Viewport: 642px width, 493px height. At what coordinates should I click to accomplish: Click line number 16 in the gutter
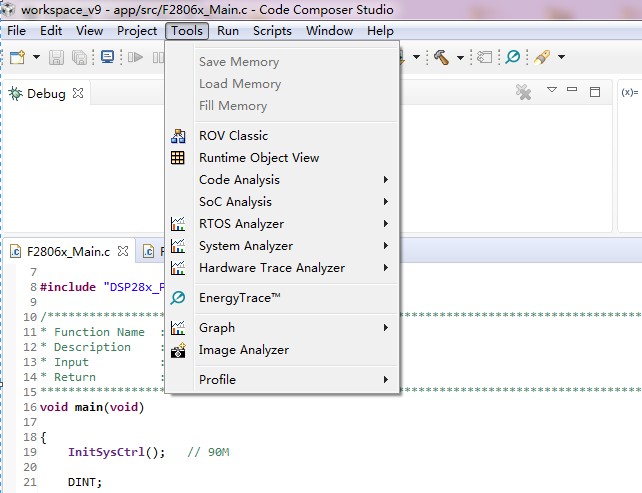(30, 407)
